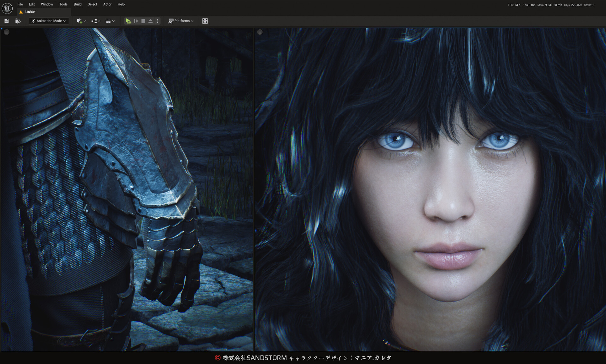
Task: Open the content browser search icon
Action: pos(18,21)
